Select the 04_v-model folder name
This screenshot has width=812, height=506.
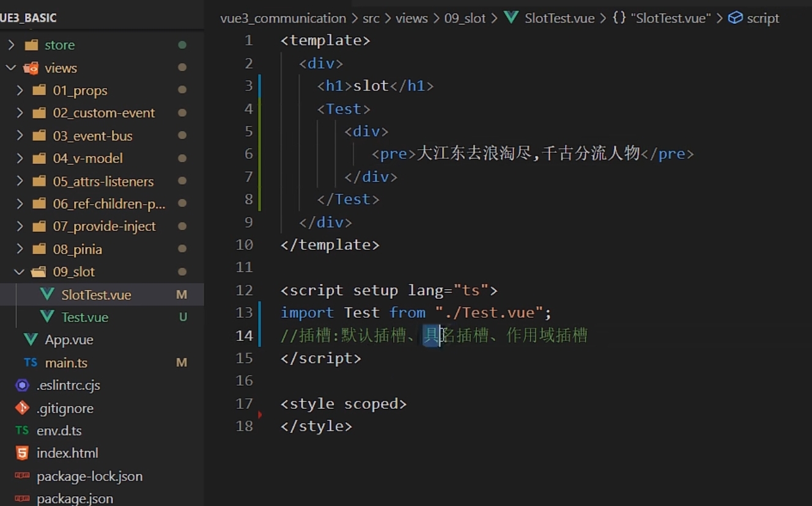(x=87, y=158)
